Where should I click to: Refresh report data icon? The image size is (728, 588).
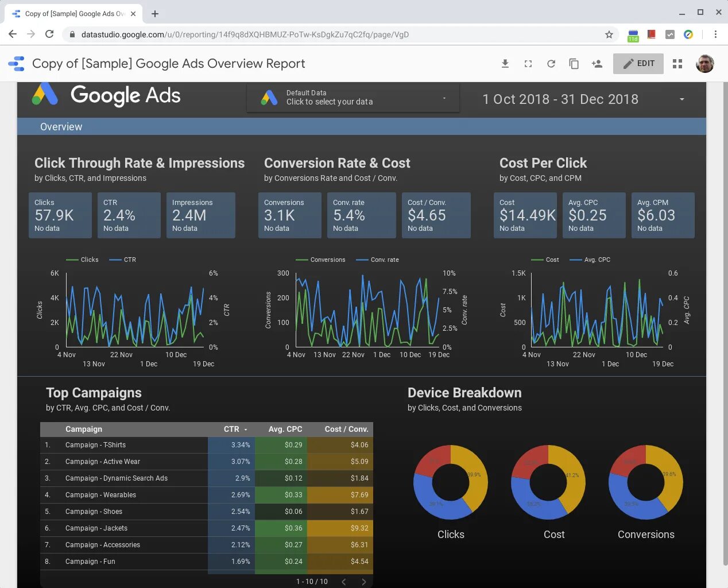pos(551,64)
